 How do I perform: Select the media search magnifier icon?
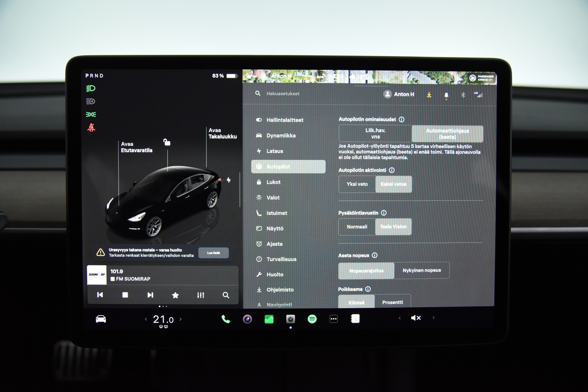pos(226,295)
